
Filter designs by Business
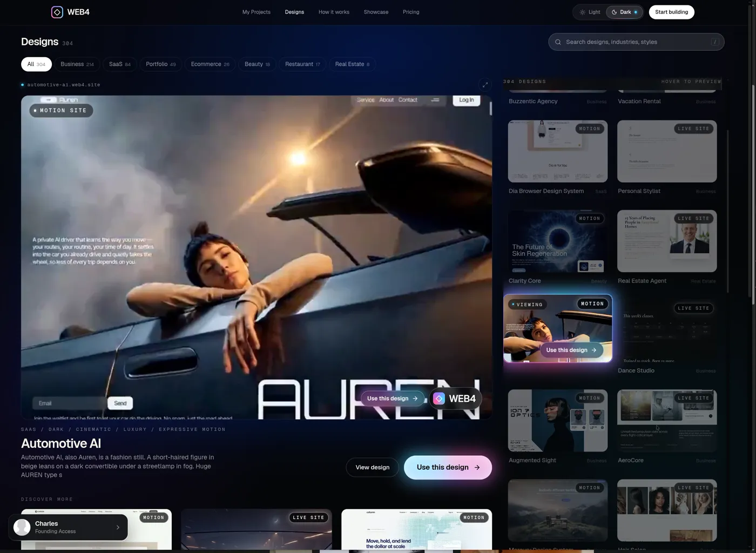(77, 64)
